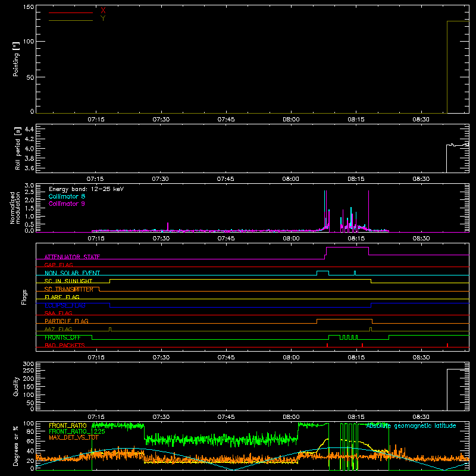Image resolution: width=476 pixels, height=476 pixels.
Task: Click the 'Degrees or %' axis title
Action: coord(16,446)
